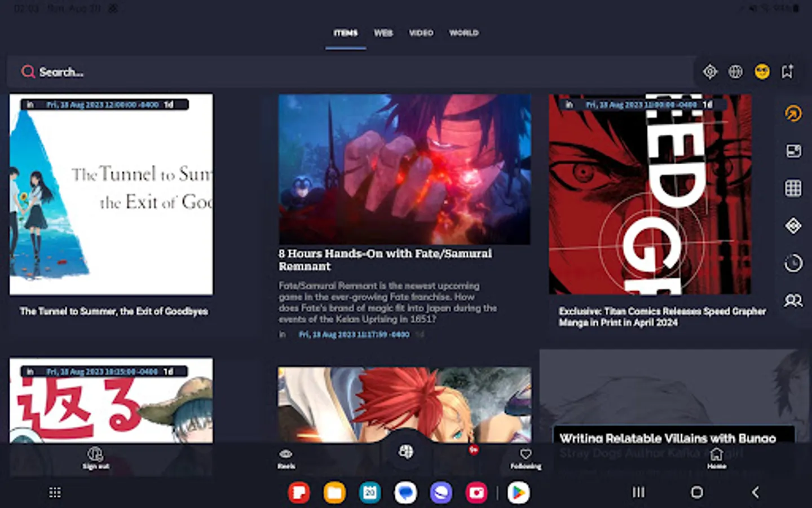Open the Fate/Samurai Remnant article image
This screenshot has width=812, height=508.
coord(404,169)
